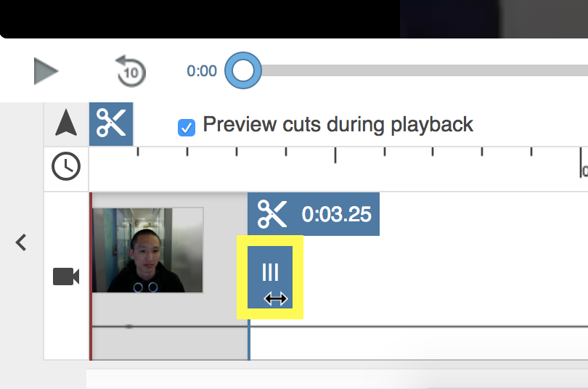
Task: Select the pointer arrow tool
Action: (x=66, y=123)
